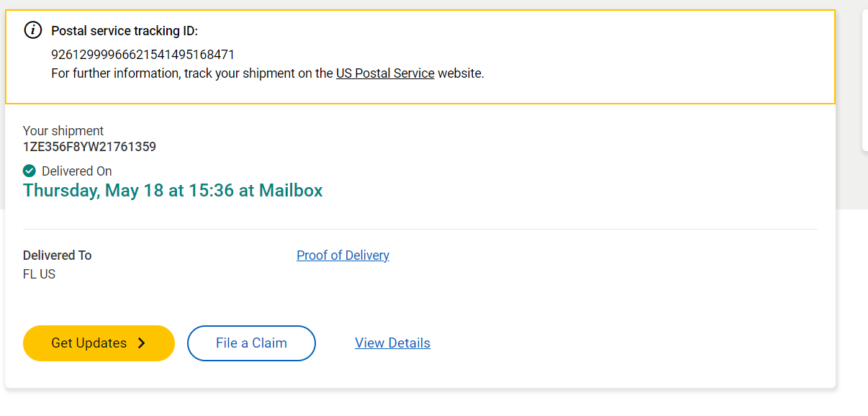Viewport: 868px width, 416px height.
Task: Open View Details for the shipment
Action: click(392, 343)
